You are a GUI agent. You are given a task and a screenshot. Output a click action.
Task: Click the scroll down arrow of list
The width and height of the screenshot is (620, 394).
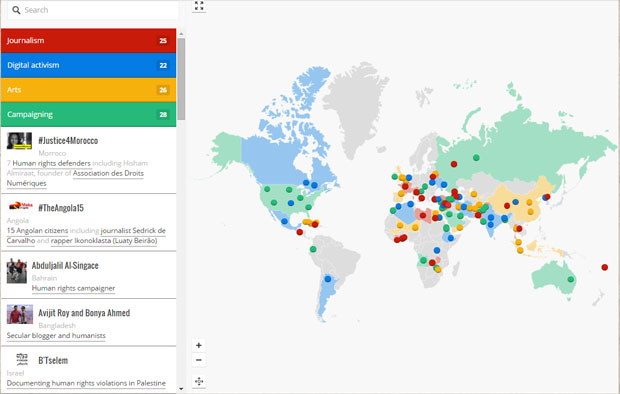pyautogui.click(x=181, y=389)
